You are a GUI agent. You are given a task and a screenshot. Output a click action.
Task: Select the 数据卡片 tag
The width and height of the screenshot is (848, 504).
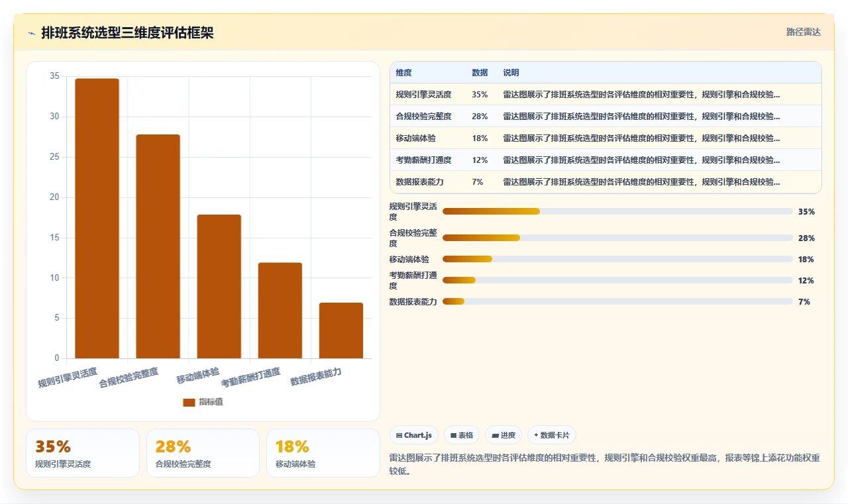pyautogui.click(x=552, y=435)
